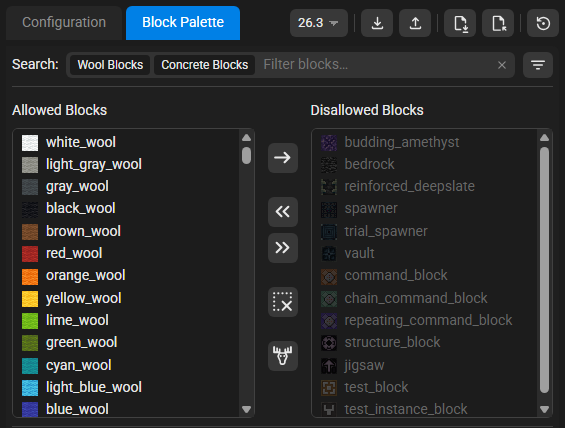
Task: Open the 26.3 version dropdown
Action: (x=319, y=23)
